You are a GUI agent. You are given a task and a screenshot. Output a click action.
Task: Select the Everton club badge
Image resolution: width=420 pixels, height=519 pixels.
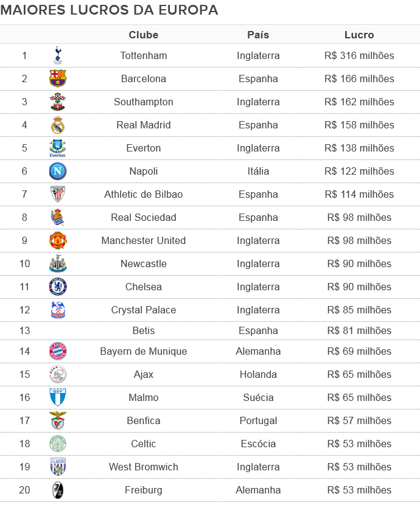(58, 148)
